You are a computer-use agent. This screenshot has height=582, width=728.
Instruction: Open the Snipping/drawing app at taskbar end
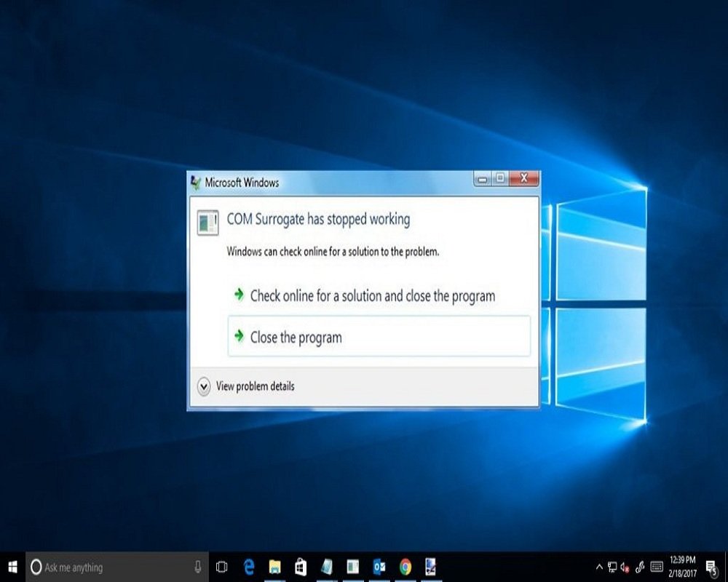click(x=431, y=567)
